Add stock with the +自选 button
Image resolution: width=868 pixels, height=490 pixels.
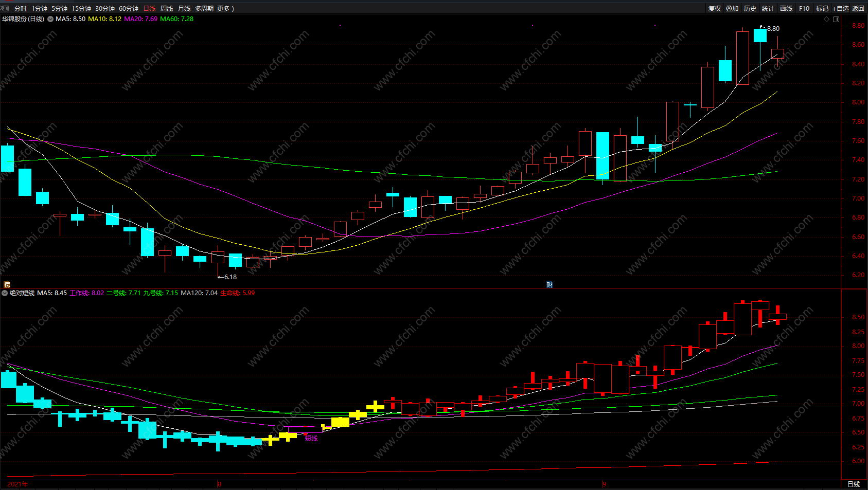pos(841,9)
